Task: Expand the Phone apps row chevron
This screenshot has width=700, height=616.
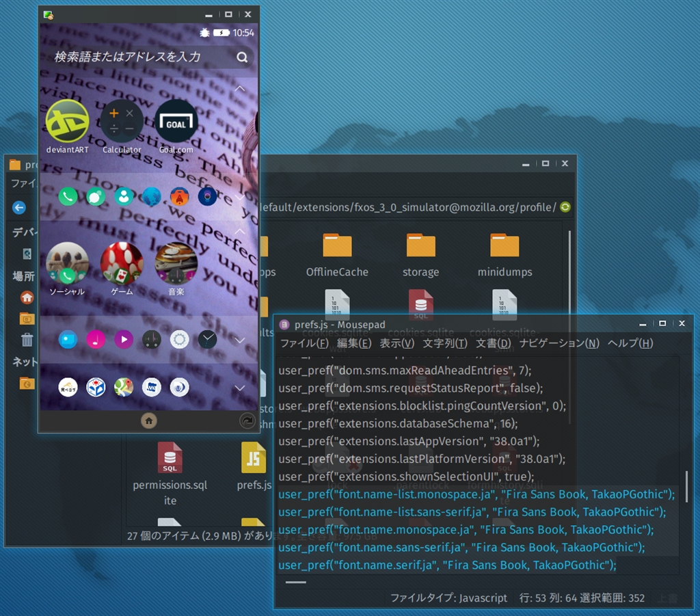Action: click(x=240, y=197)
